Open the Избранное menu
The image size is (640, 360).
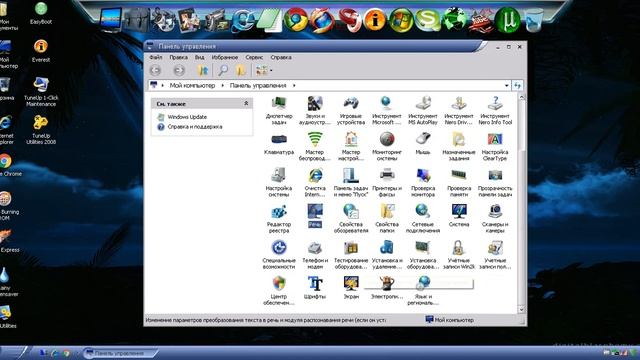pyautogui.click(x=224, y=58)
